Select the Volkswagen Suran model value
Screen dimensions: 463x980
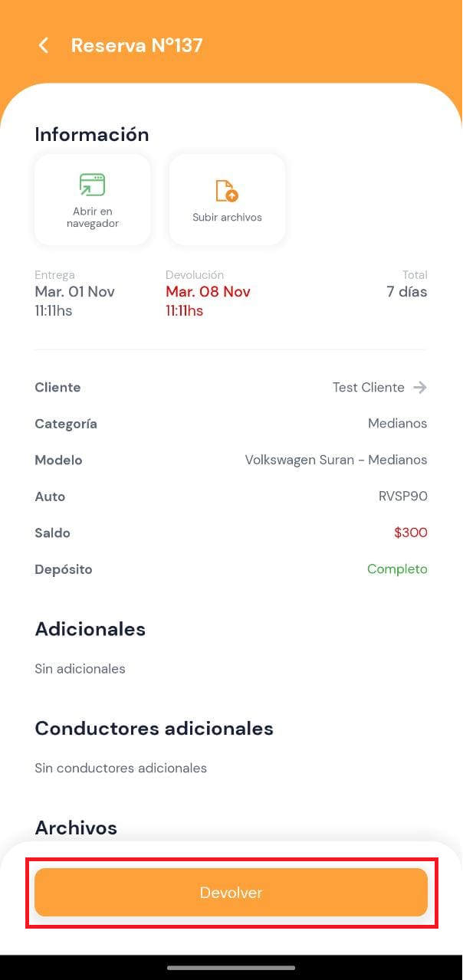click(x=336, y=461)
